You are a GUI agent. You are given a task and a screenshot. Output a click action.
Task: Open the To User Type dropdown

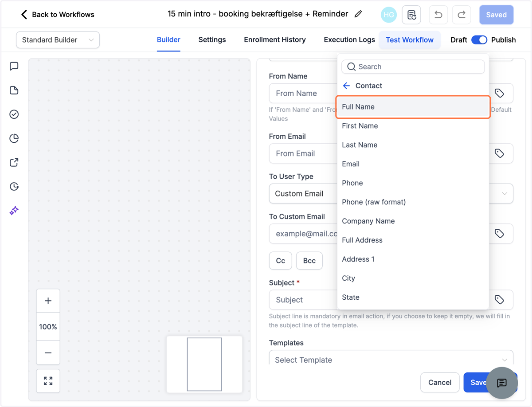tap(391, 194)
